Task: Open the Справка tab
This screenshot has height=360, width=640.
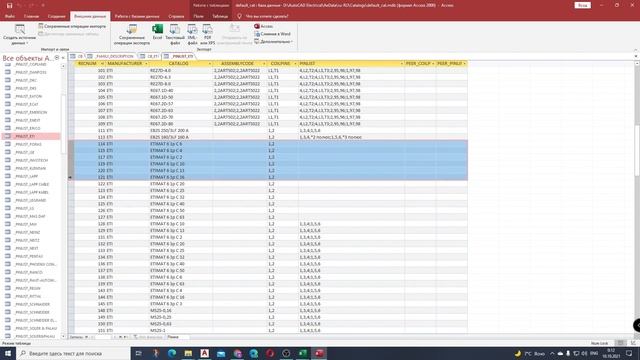Action: pyautogui.click(x=176, y=16)
